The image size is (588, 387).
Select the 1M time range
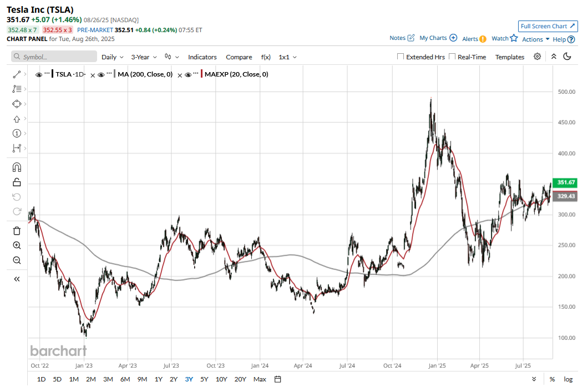coord(74,379)
